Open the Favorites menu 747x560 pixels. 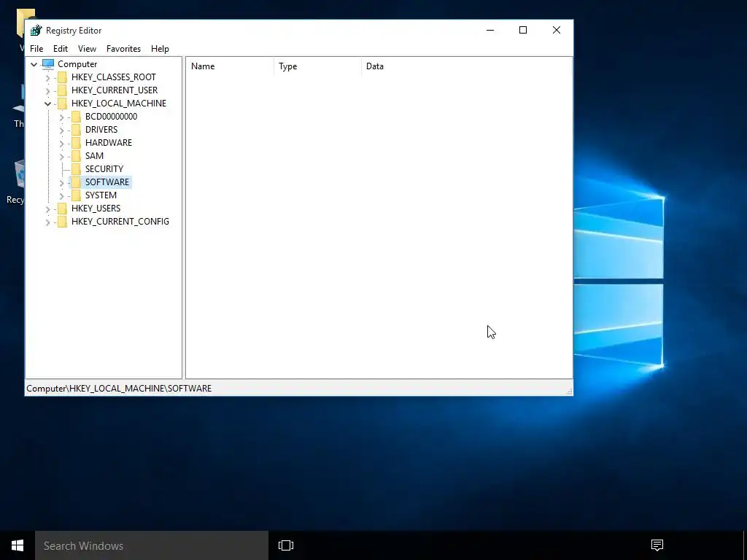[123, 49]
